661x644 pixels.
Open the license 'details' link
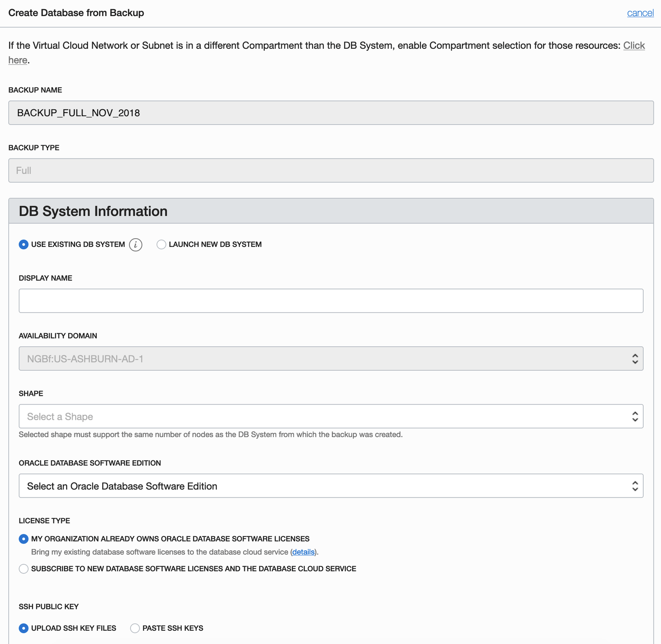tap(303, 552)
